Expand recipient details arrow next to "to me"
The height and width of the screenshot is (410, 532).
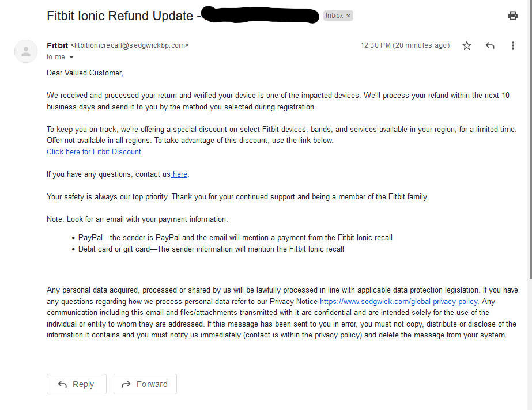click(71, 57)
